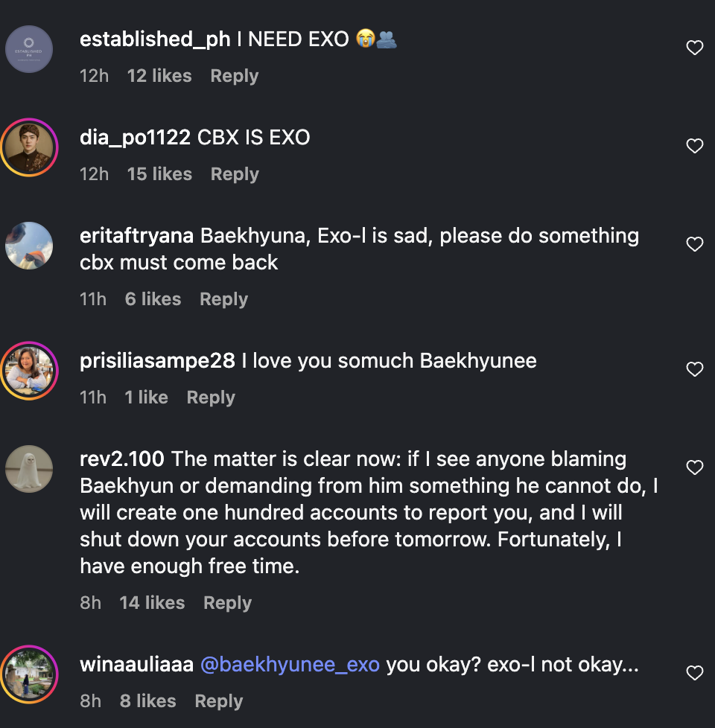View eritaftryana's profile photo

[29, 246]
